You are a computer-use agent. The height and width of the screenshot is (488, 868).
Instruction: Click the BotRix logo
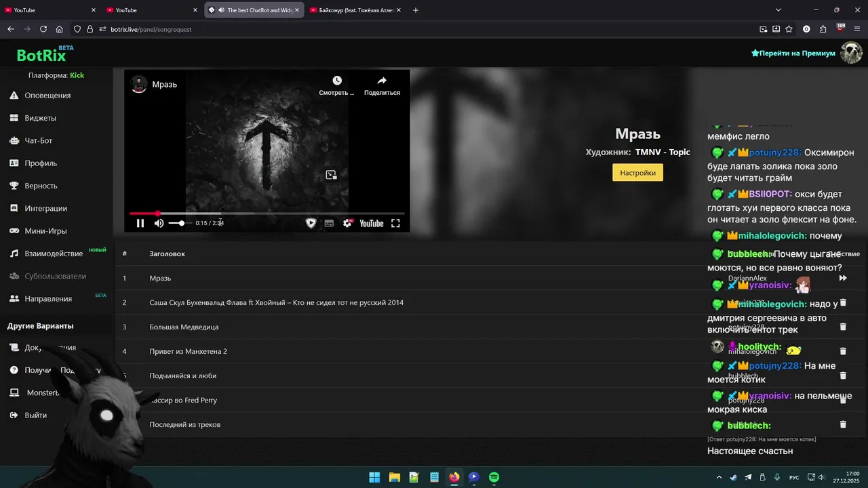pos(41,55)
